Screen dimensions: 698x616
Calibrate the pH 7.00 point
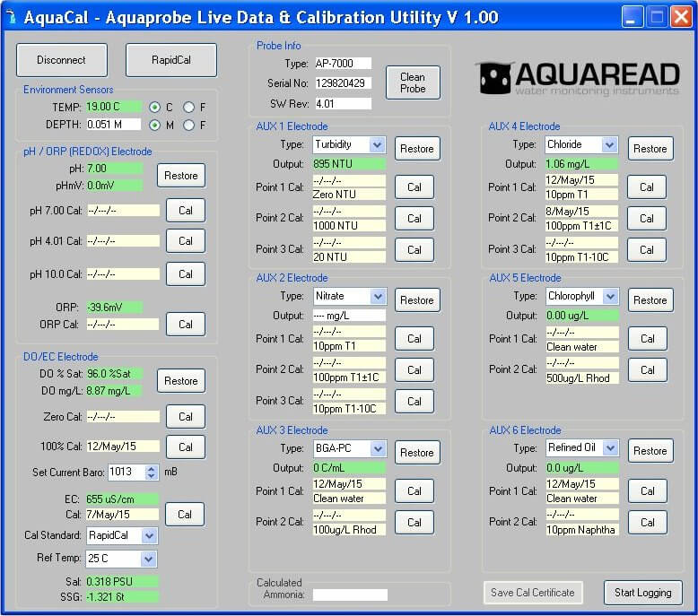[x=186, y=210]
